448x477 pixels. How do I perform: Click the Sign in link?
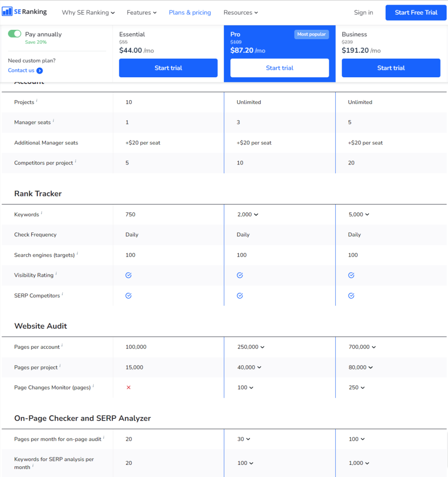pos(364,13)
